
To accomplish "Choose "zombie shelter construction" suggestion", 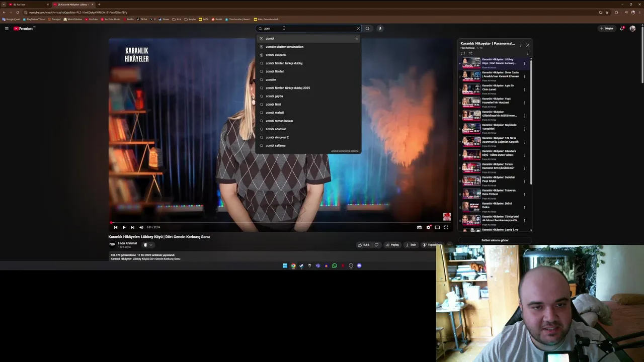I will pyautogui.click(x=308, y=47).
